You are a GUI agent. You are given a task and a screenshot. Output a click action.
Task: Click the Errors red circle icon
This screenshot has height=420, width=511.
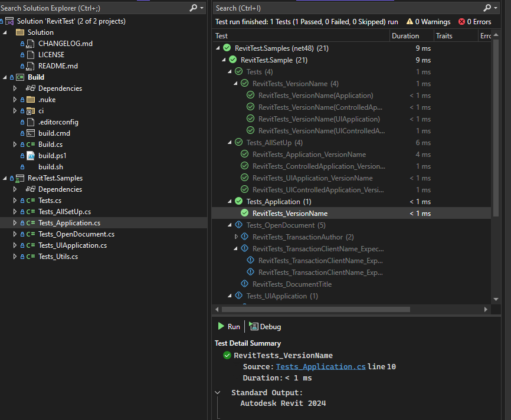(x=461, y=22)
